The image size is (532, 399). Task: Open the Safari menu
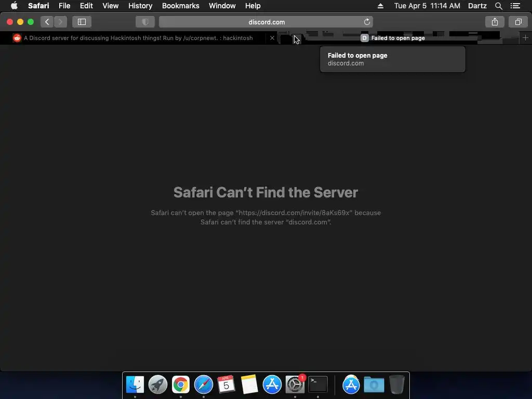pyautogui.click(x=38, y=6)
